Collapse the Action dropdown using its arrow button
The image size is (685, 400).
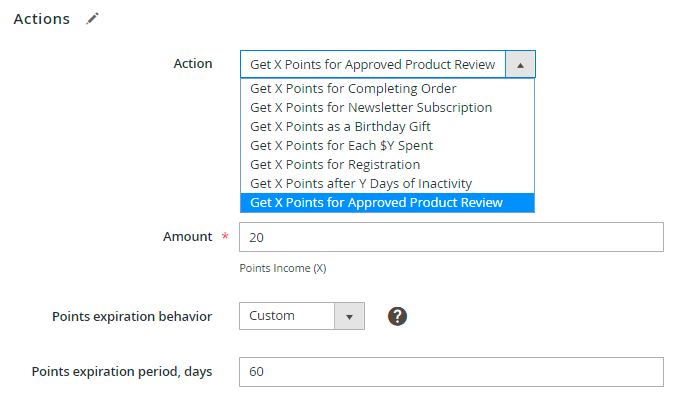(x=520, y=64)
